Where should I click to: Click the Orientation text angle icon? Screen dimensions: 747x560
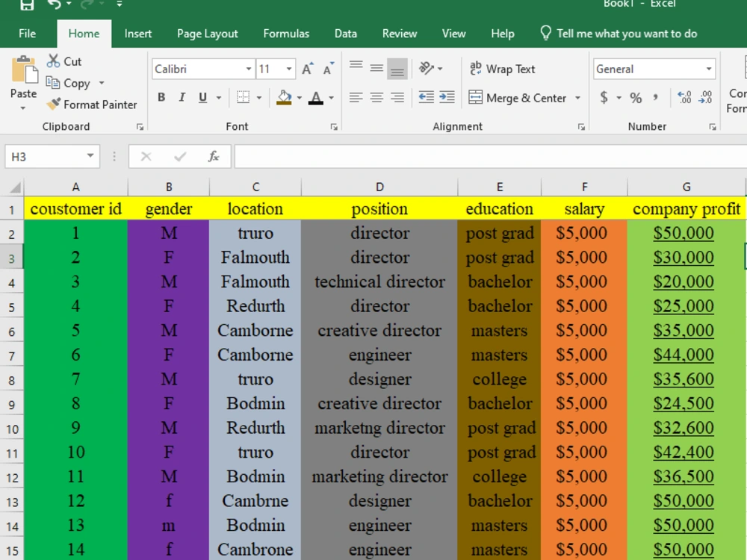pyautogui.click(x=427, y=68)
